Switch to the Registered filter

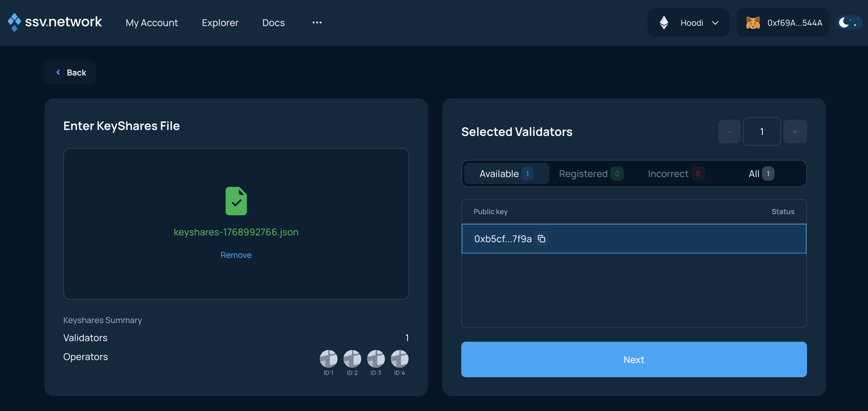590,174
